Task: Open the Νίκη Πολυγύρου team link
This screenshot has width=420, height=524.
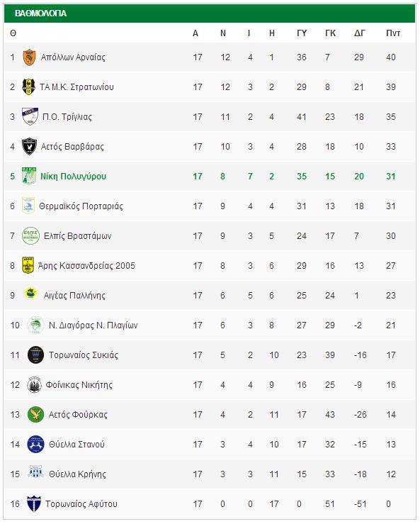Action: [x=74, y=177]
